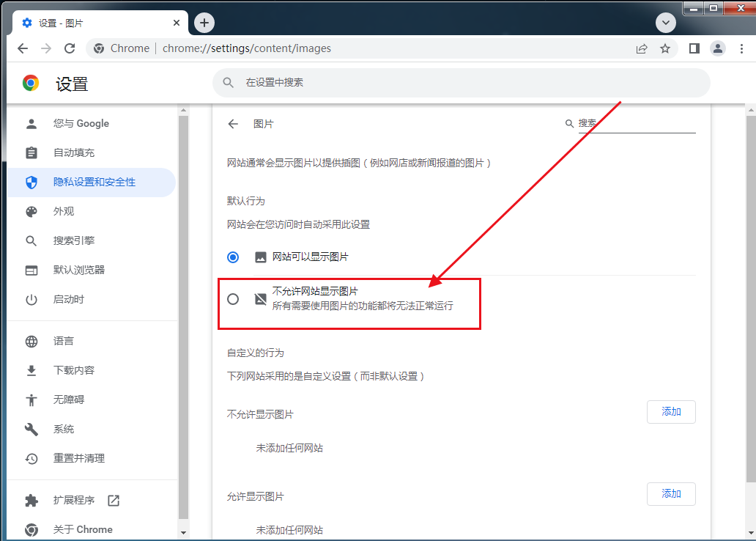
Task: Click the browser window icon for 默认浏览器
Action: (31, 270)
